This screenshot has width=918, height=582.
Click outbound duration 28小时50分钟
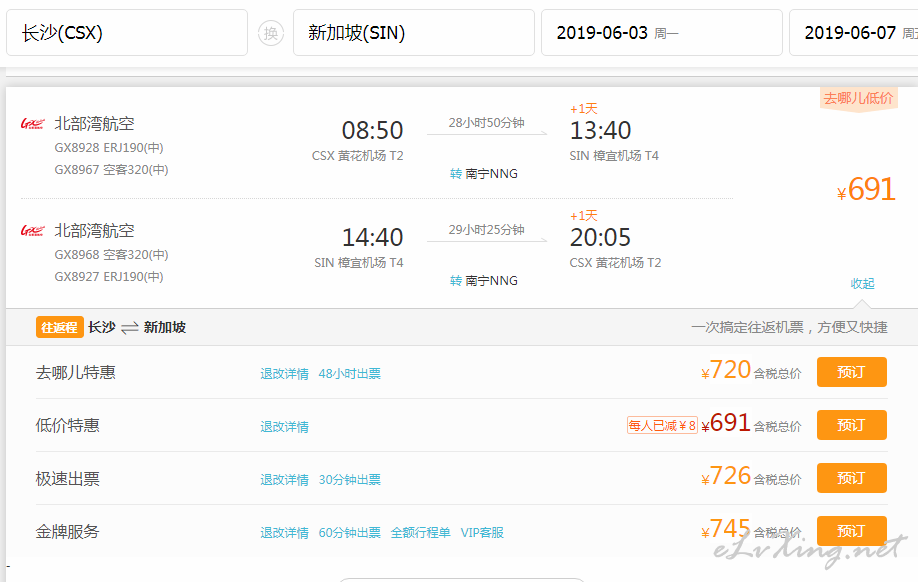tap(487, 123)
